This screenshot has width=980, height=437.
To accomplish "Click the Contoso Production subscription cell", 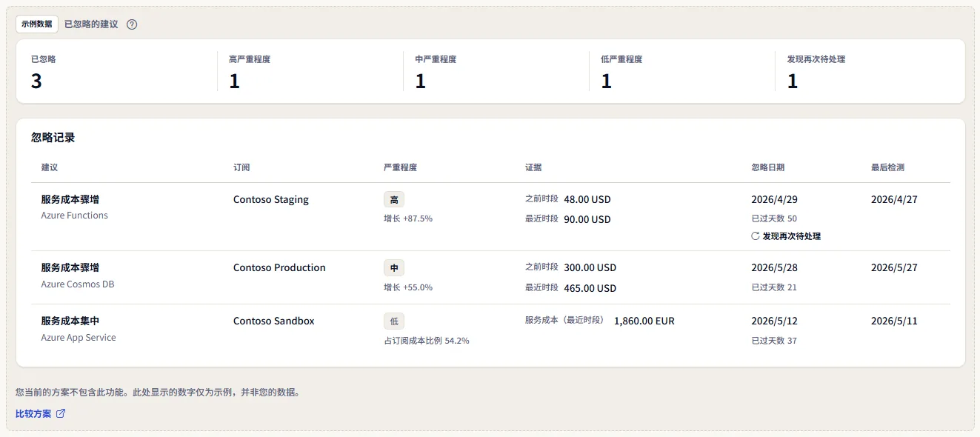I will (279, 267).
